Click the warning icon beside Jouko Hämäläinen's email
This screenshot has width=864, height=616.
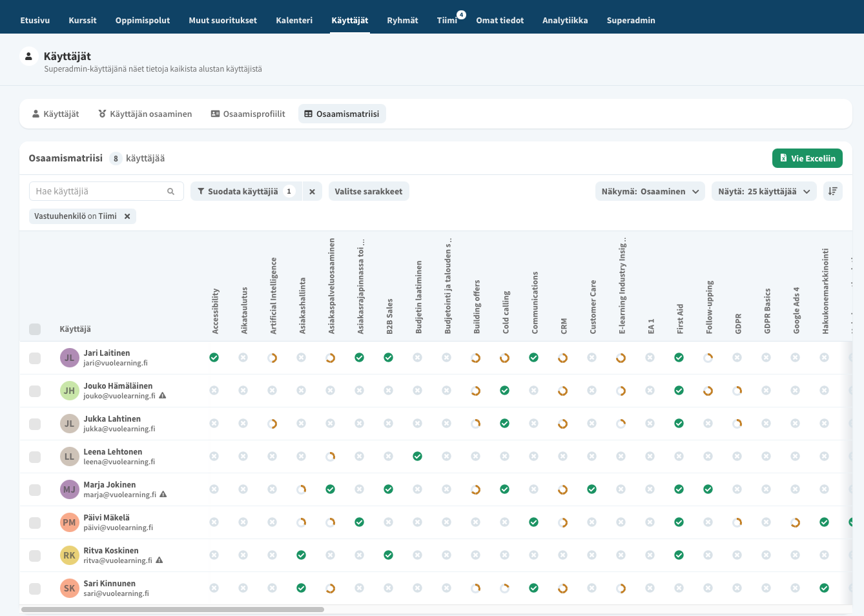point(163,396)
